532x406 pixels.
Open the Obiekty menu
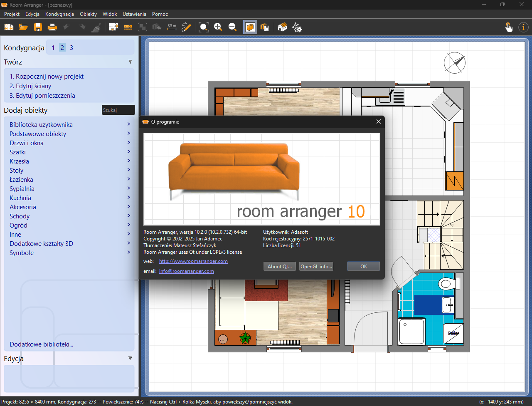(x=88, y=14)
